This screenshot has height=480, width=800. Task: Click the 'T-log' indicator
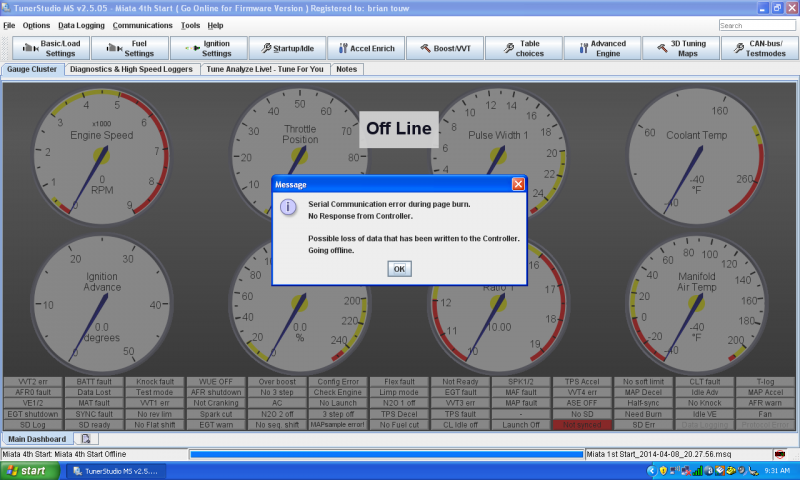[765, 382]
